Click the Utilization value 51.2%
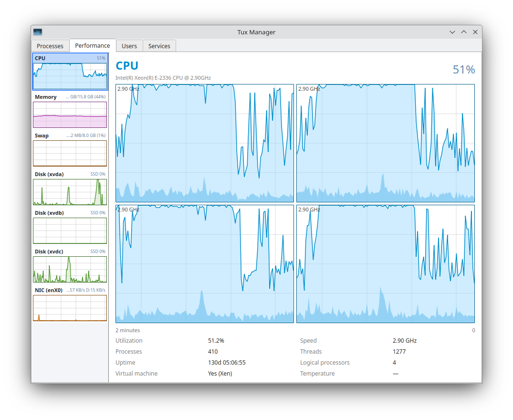Screen dimensions: 513x420 216,340
